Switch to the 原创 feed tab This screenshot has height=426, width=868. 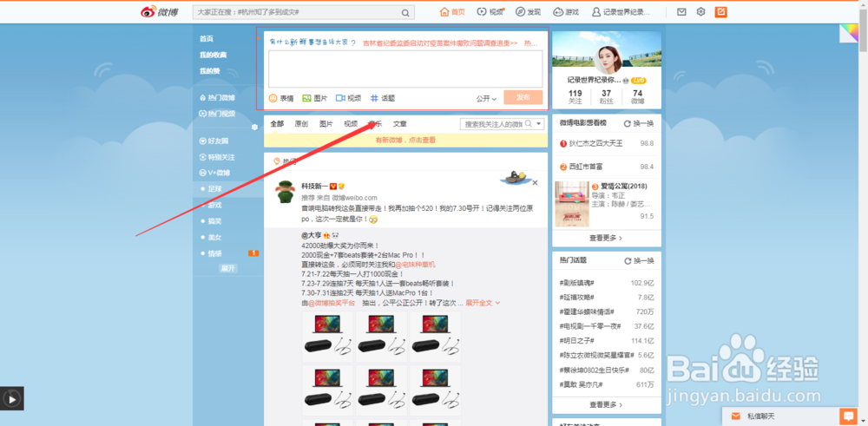pos(301,124)
